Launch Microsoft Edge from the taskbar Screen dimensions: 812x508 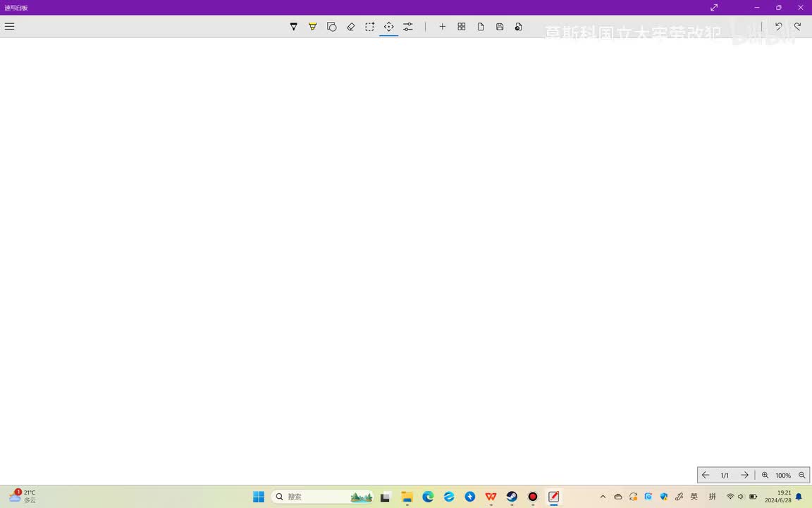tap(428, 497)
